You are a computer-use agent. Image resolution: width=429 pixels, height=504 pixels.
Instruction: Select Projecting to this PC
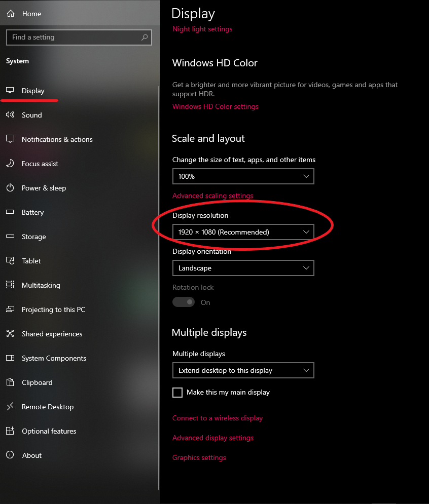(79, 309)
